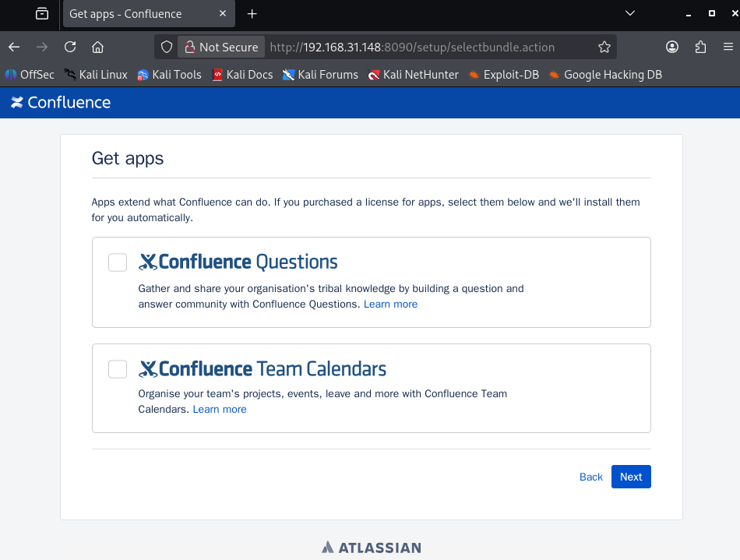This screenshot has height=560, width=740.
Task: Click the Next button
Action: coord(630,477)
